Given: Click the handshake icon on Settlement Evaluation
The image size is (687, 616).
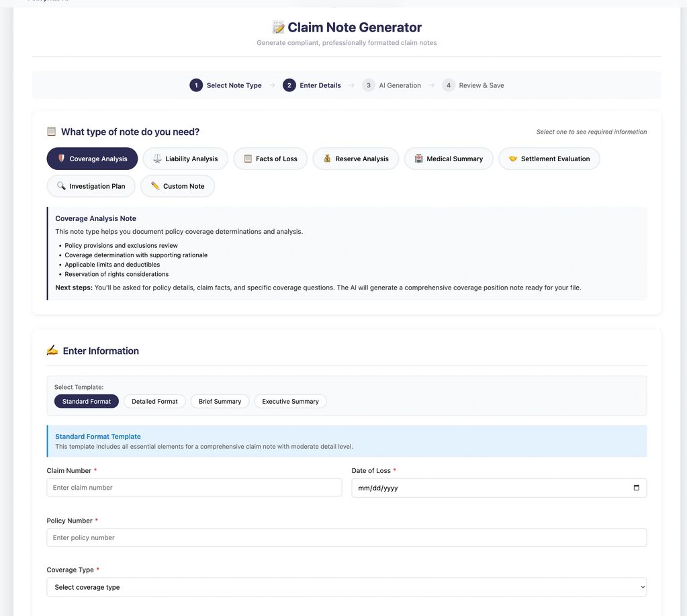Looking at the screenshot, I should point(513,159).
